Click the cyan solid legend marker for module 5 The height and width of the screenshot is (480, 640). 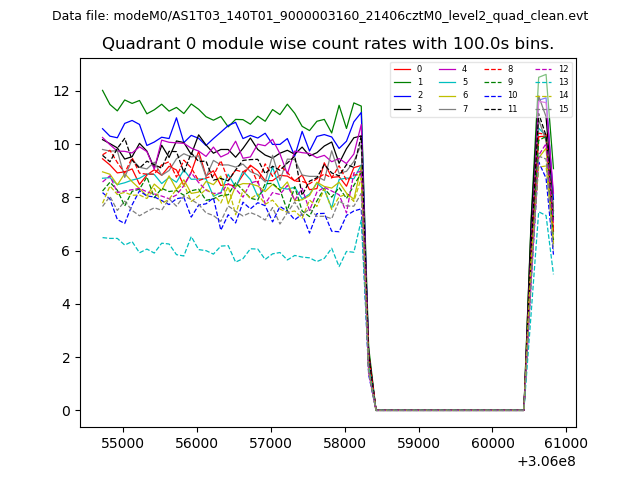click(447, 82)
